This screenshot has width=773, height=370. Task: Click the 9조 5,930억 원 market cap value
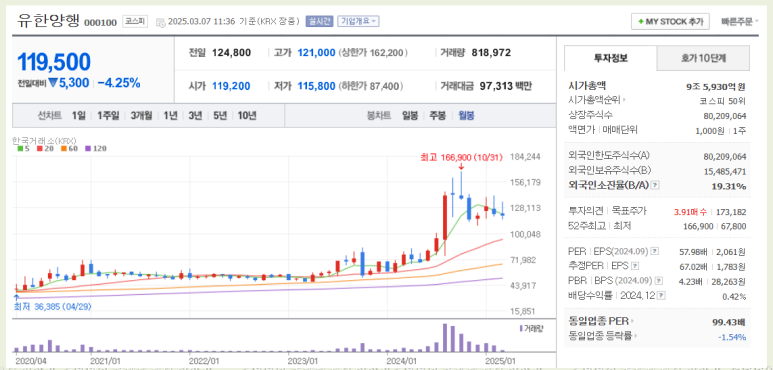[x=715, y=87]
